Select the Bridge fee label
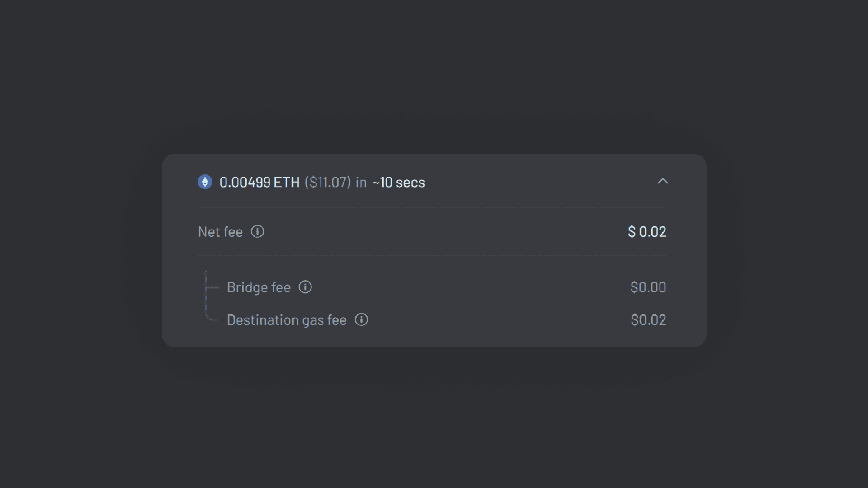The height and width of the screenshot is (488, 868). pyautogui.click(x=259, y=287)
